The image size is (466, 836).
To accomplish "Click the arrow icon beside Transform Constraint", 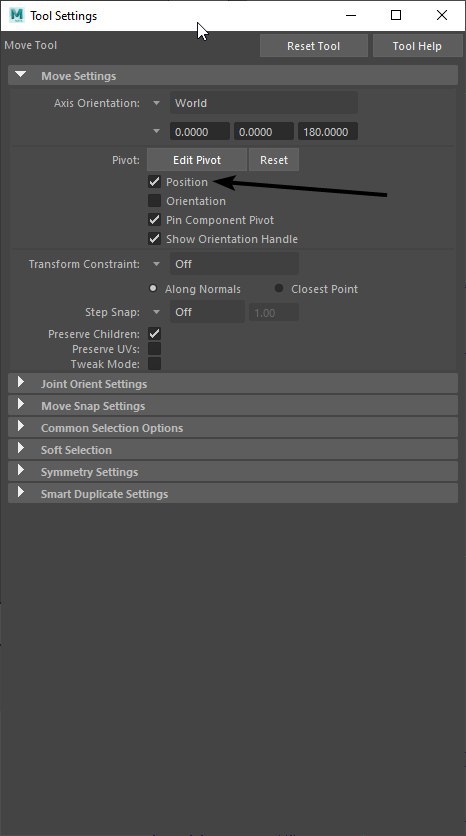I will click(x=156, y=264).
